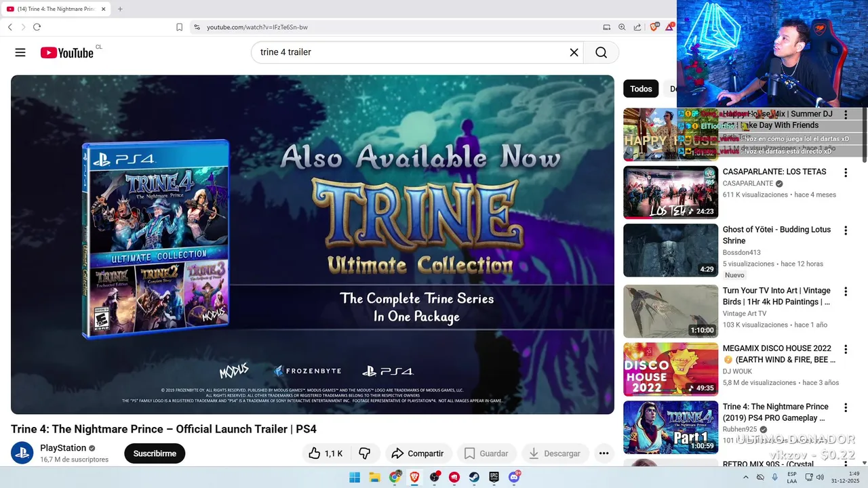Open the Disco House 2022 thumbnail
Viewport: 868px width, 488px height.
[671, 369]
